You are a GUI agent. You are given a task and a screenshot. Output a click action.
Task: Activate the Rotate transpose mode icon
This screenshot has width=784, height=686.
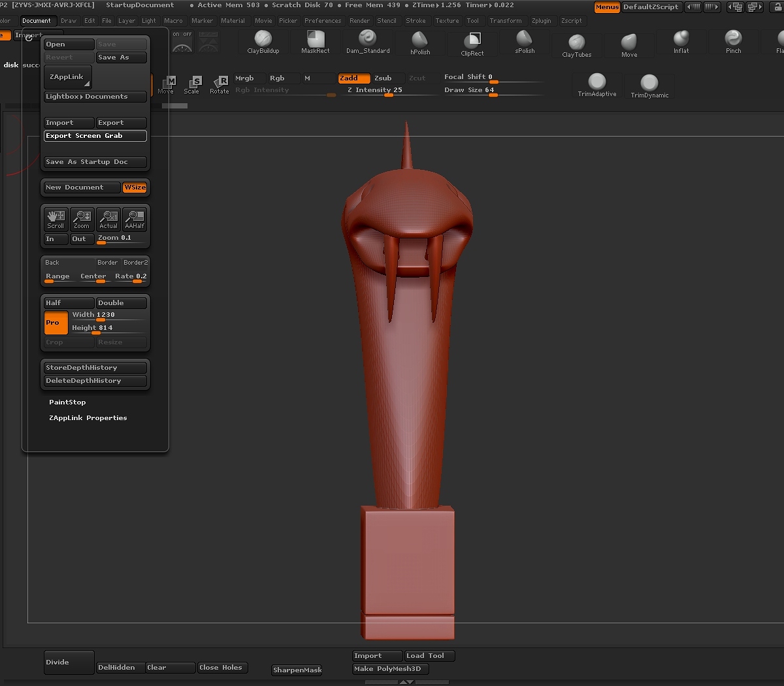pos(220,85)
